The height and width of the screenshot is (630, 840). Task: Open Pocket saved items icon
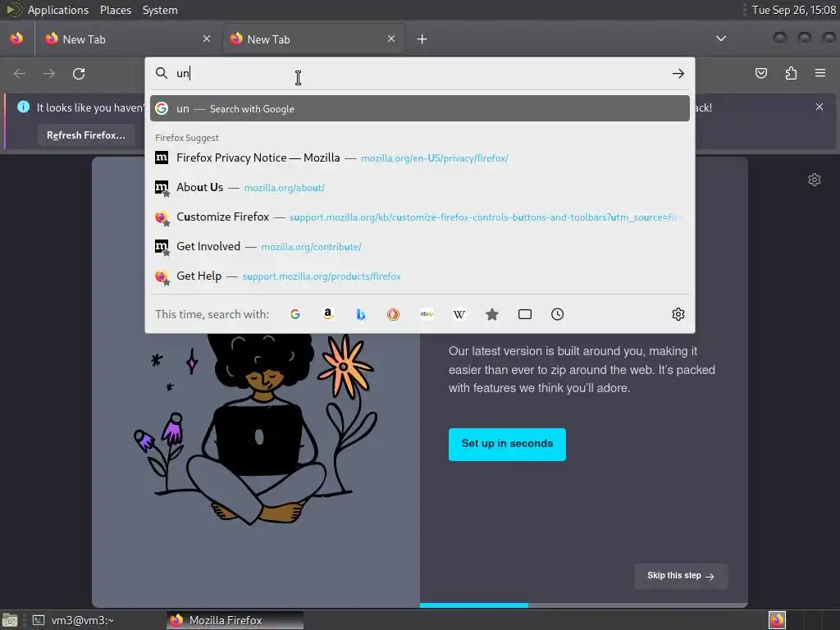click(760, 73)
